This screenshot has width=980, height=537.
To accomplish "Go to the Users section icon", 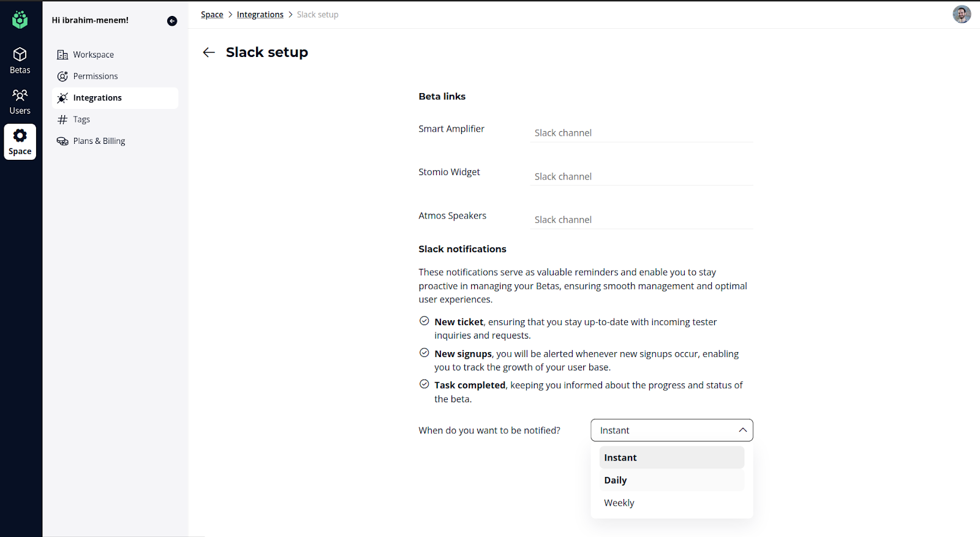I will (x=20, y=96).
